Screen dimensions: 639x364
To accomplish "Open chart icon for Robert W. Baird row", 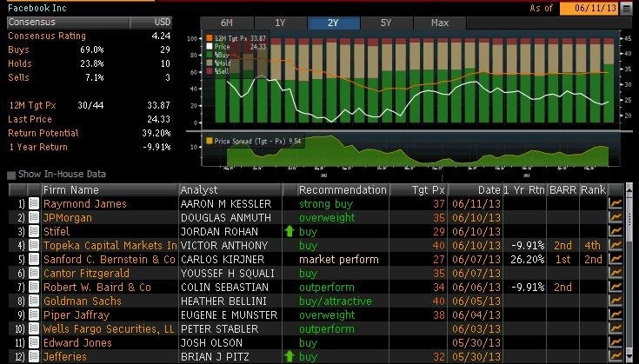I will tap(616, 287).
